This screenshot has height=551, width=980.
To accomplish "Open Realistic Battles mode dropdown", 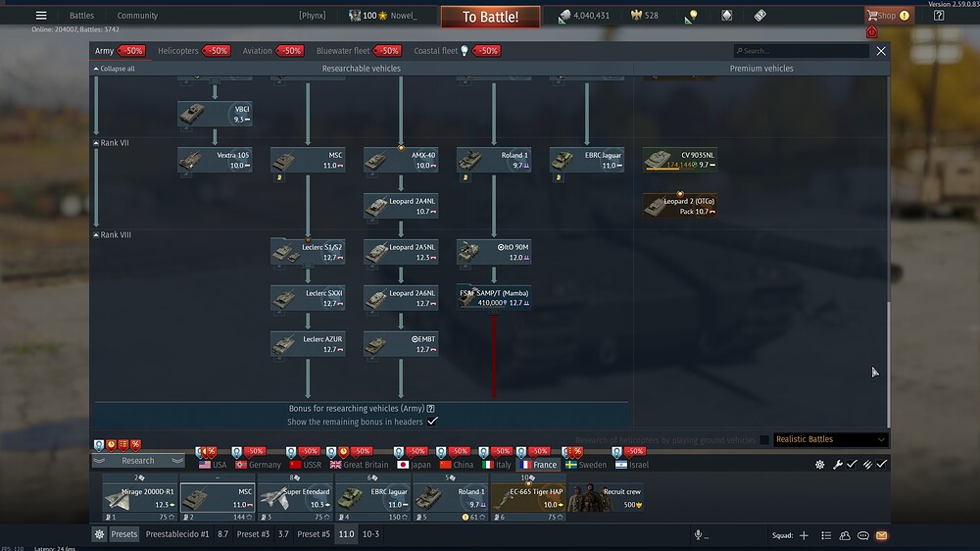I will click(831, 439).
